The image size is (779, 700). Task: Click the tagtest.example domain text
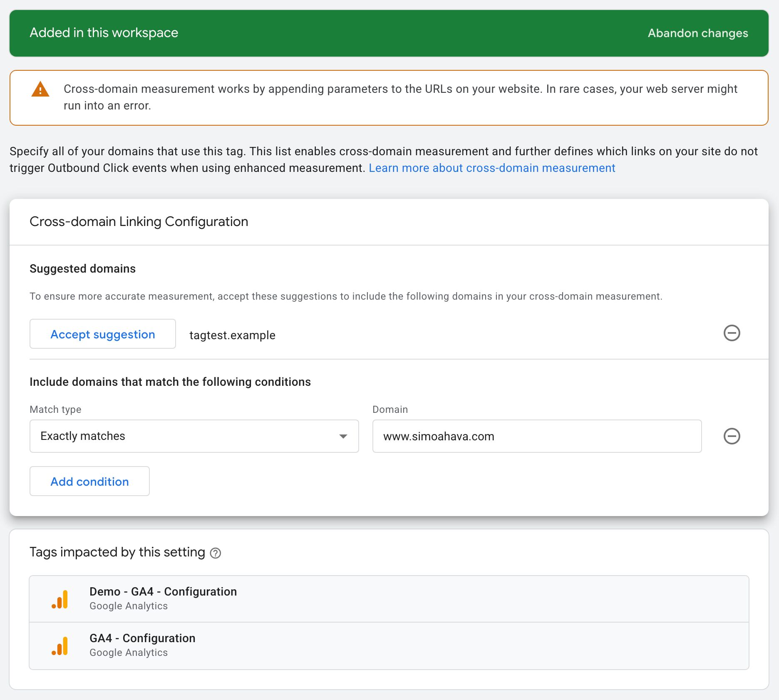[x=232, y=335]
